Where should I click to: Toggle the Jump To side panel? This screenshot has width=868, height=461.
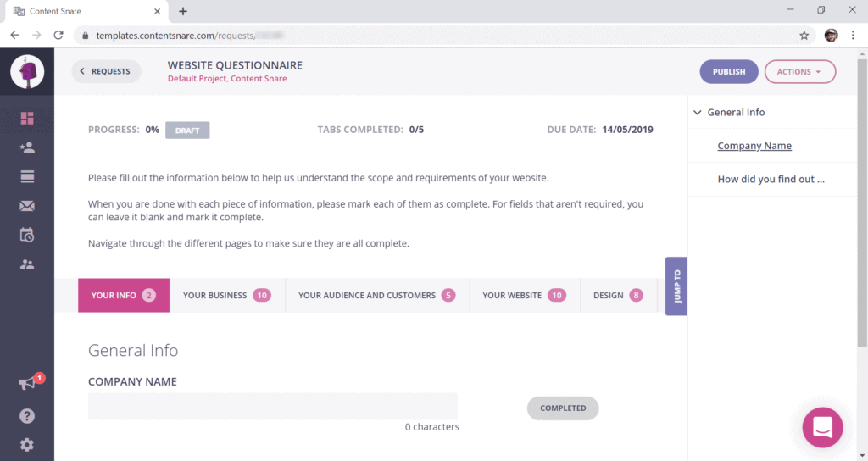click(676, 286)
